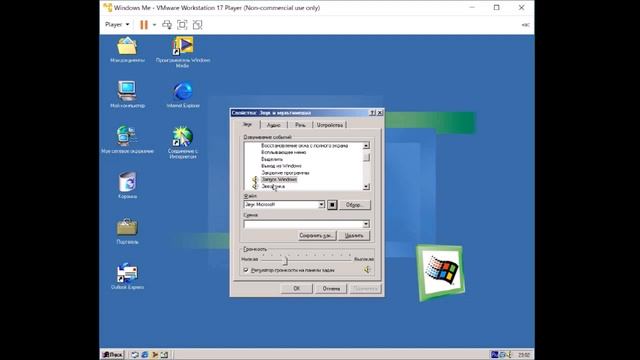Open the Пуск Start menu
This screenshot has width=640, height=360.
point(112,355)
